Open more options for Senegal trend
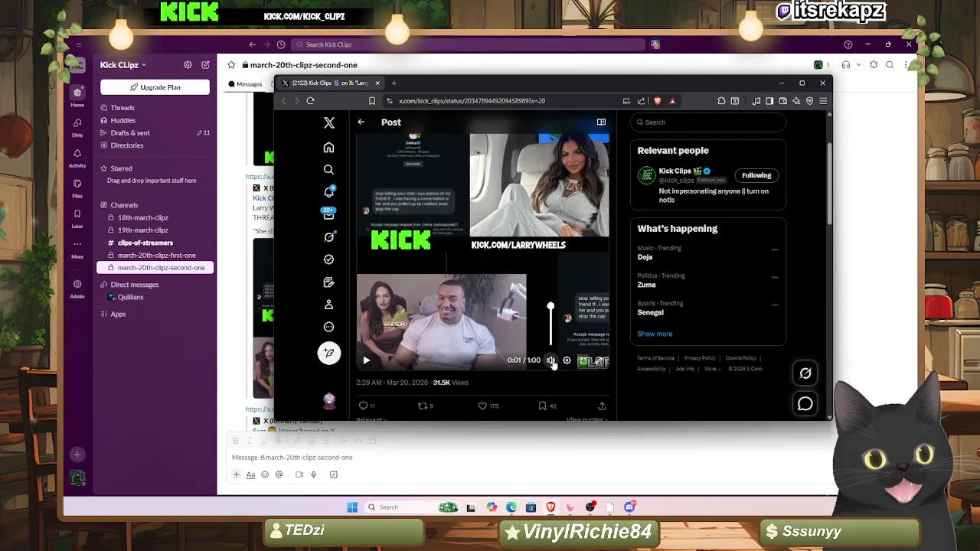The height and width of the screenshot is (551, 980). pos(774,305)
